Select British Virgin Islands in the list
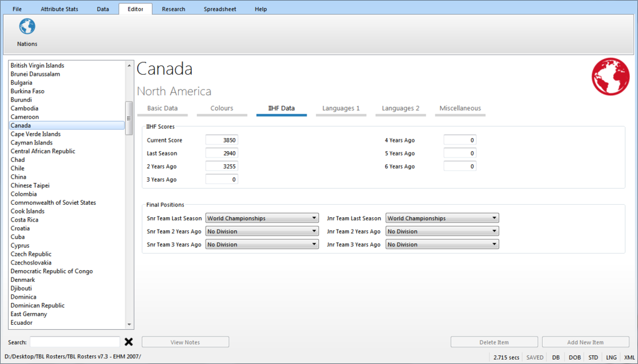 [67, 65]
